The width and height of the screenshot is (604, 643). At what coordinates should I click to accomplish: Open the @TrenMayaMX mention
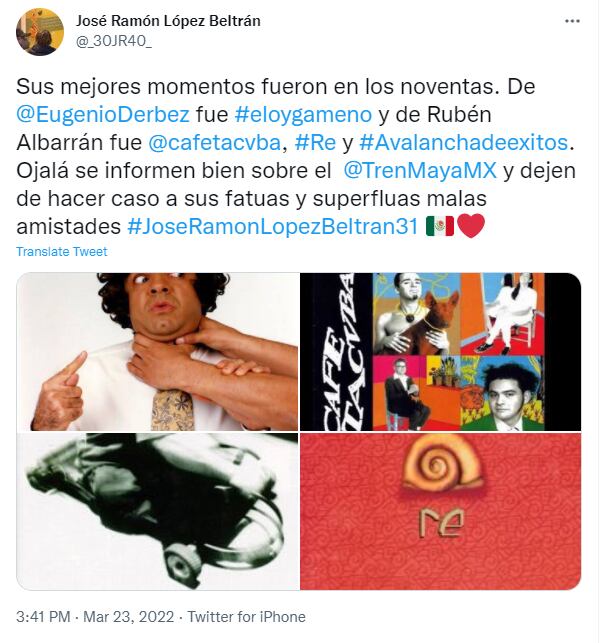(420, 170)
